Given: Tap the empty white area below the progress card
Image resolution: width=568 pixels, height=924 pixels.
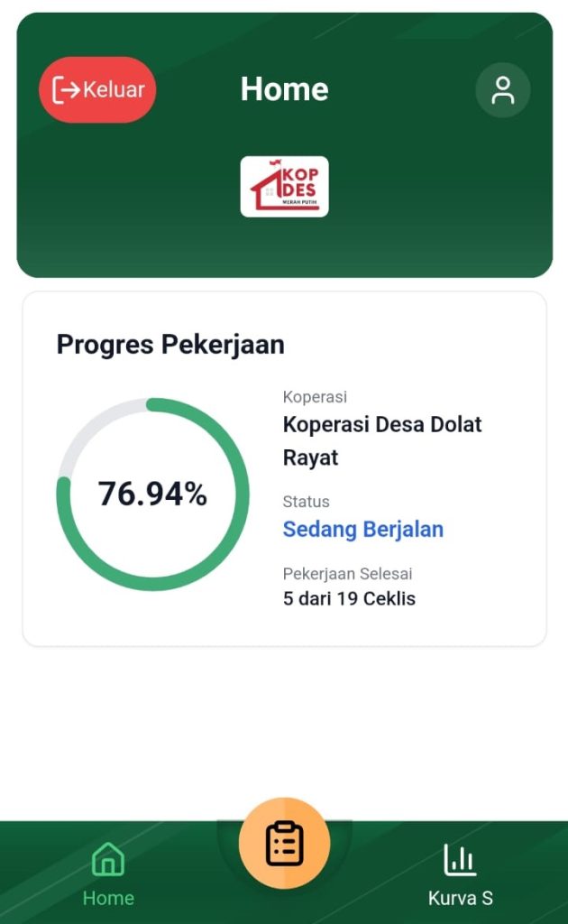Looking at the screenshot, I should 284,722.
